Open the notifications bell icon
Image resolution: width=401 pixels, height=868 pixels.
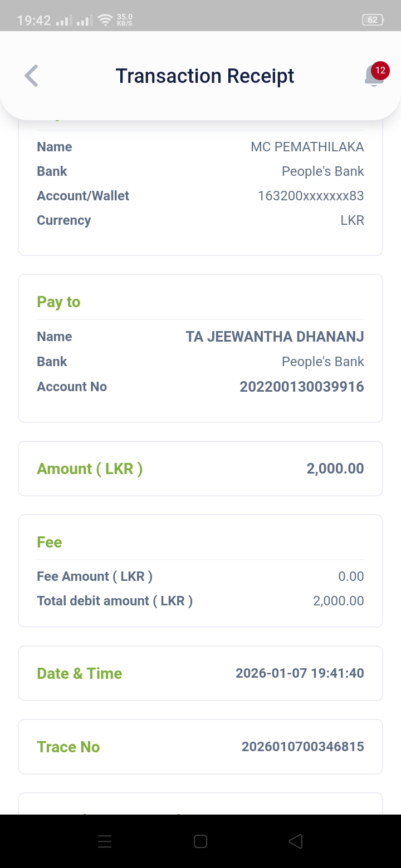(x=374, y=76)
